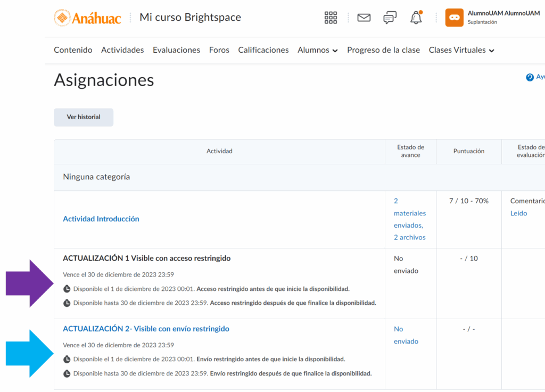
Task: Click the Leído feedback link
Action: pyautogui.click(x=518, y=213)
